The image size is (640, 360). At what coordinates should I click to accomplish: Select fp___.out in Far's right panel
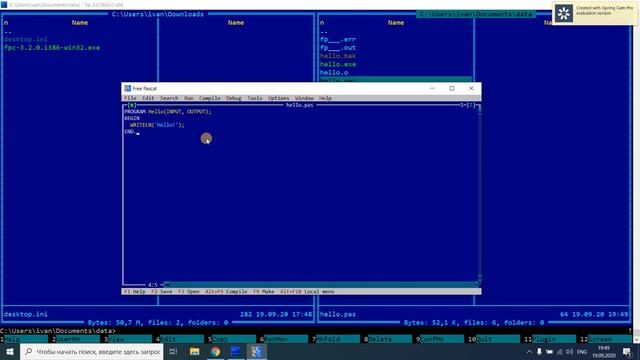point(338,48)
